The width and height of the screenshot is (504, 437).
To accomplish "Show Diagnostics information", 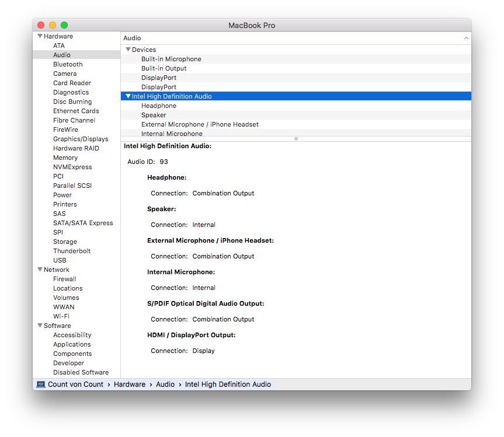I will pos(71,92).
